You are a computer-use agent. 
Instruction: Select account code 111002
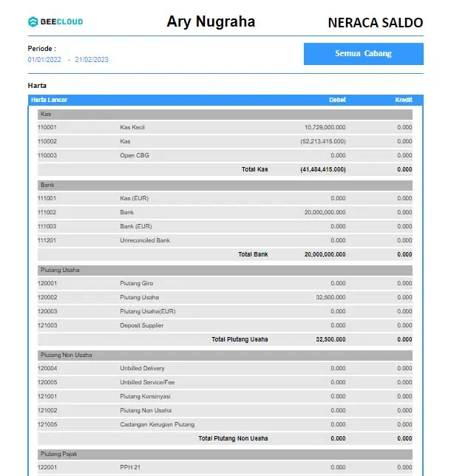(47, 212)
